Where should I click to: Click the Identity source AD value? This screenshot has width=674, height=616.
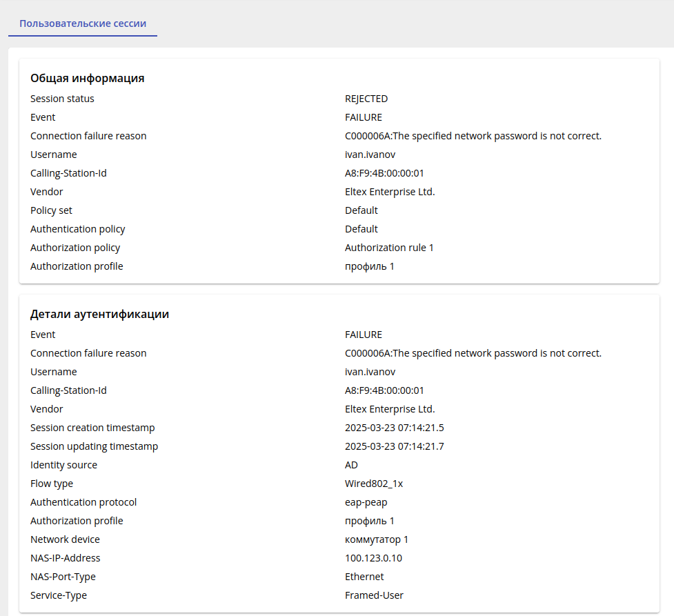(351, 465)
